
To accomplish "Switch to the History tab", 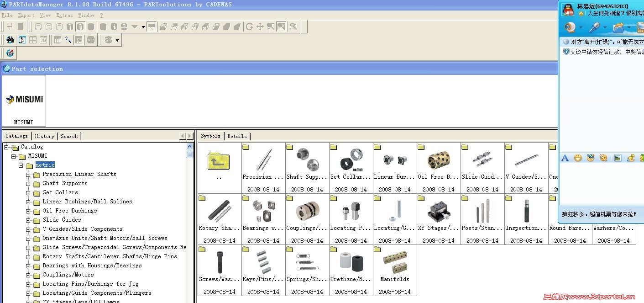I will [x=44, y=136].
